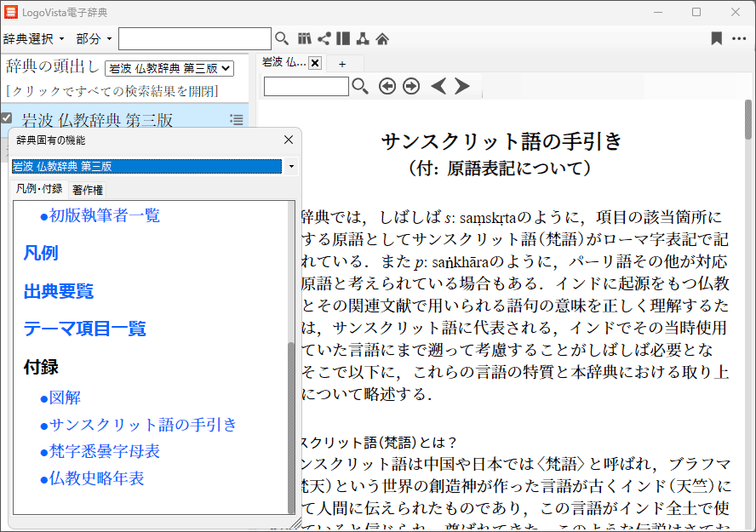Jump to next entry with right chevron
This screenshot has height=532, width=756.
point(462,86)
